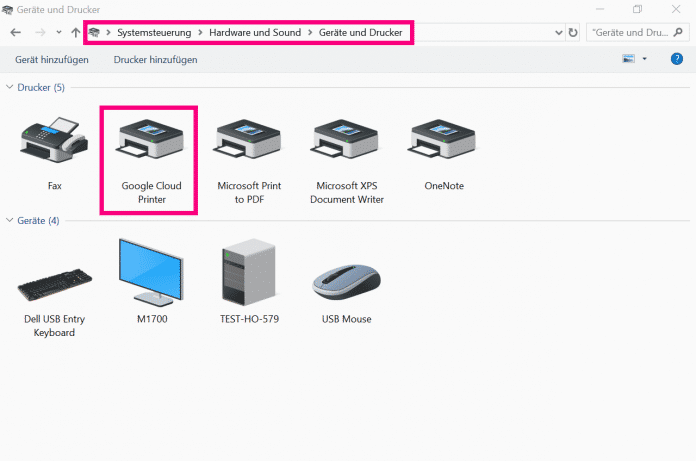Viewport: 696px width, 461px height.
Task: Click Gerät hinzufügen in the toolbar
Action: [50, 59]
